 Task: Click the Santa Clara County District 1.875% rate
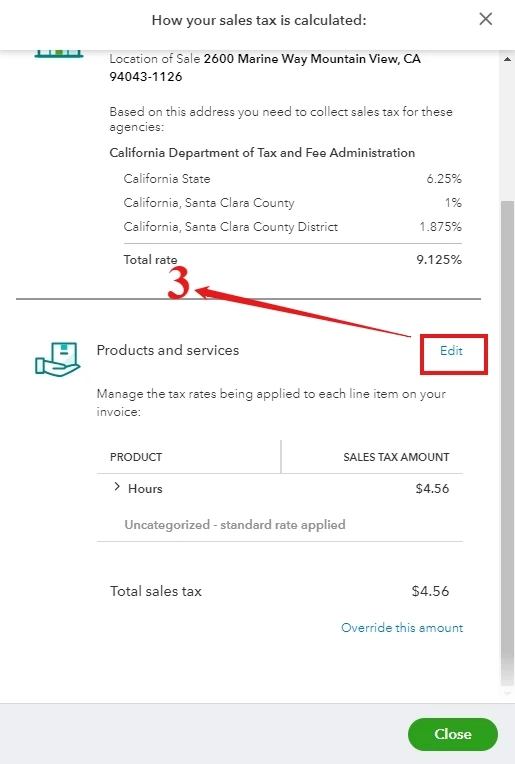coord(440,227)
